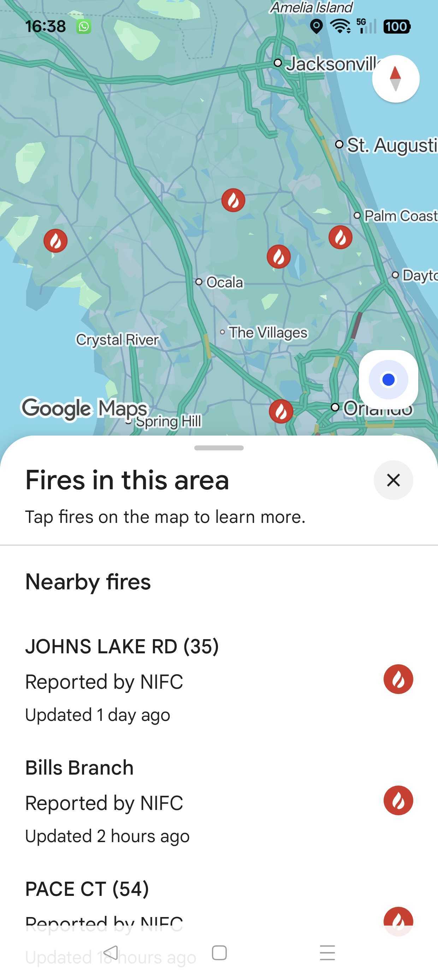Viewport: 438px width, 980px height.
Task: Tap the fire marker near Palm Coast
Action: (340, 237)
